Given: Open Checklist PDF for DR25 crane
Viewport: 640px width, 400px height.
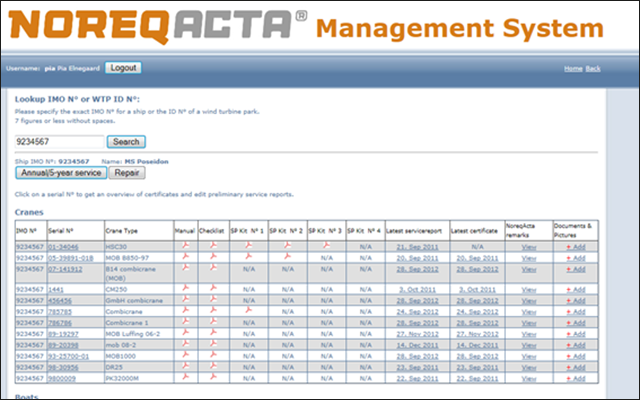Looking at the screenshot, I should pos(213,365).
